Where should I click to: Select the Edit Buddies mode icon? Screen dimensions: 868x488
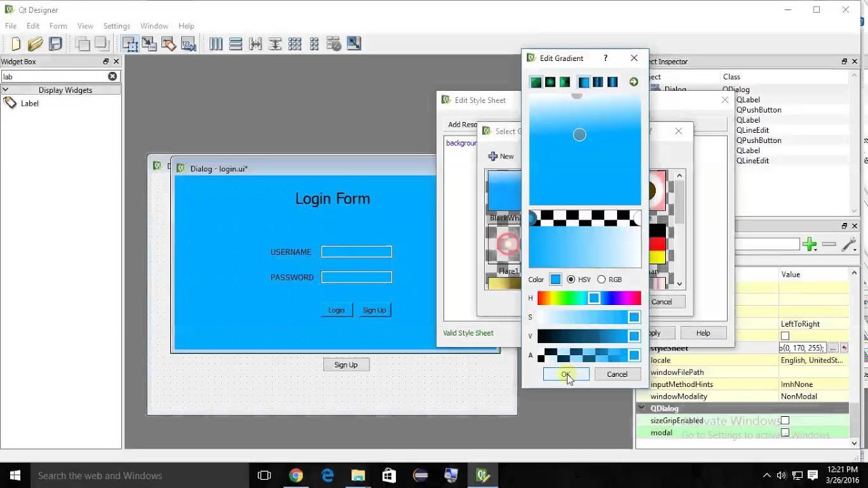tap(169, 44)
